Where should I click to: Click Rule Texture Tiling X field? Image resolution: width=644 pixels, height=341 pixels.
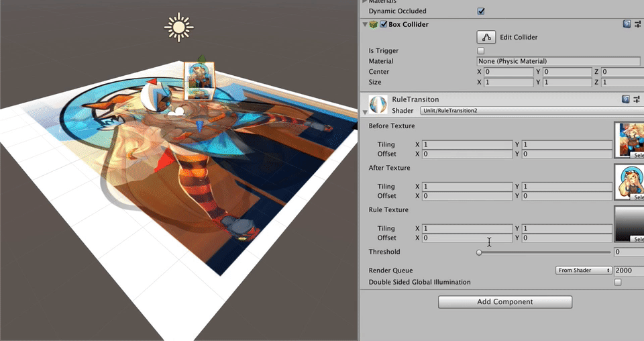(x=468, y=228)
